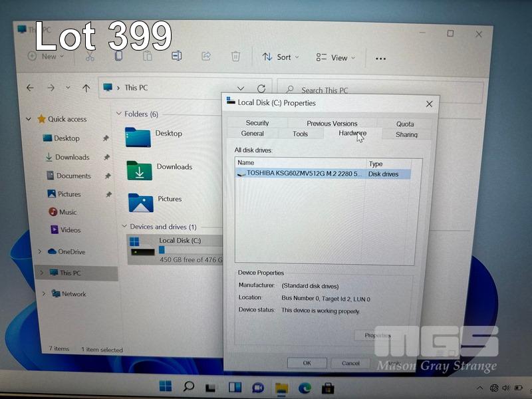Open the Downloads folder icon
532x399 pixels.
tap(139, 170)
